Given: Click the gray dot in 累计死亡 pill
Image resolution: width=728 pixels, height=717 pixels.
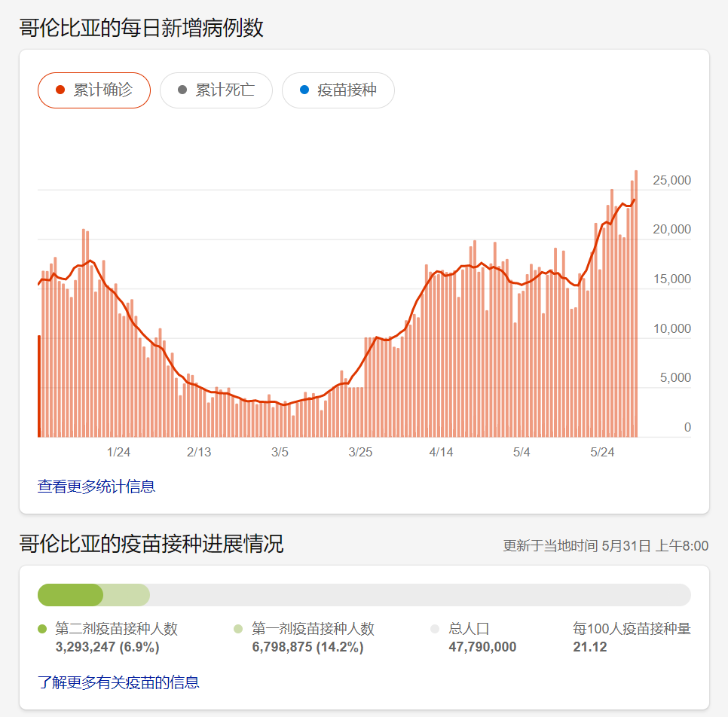Looking at the screenshot, I should pos(182,90).
